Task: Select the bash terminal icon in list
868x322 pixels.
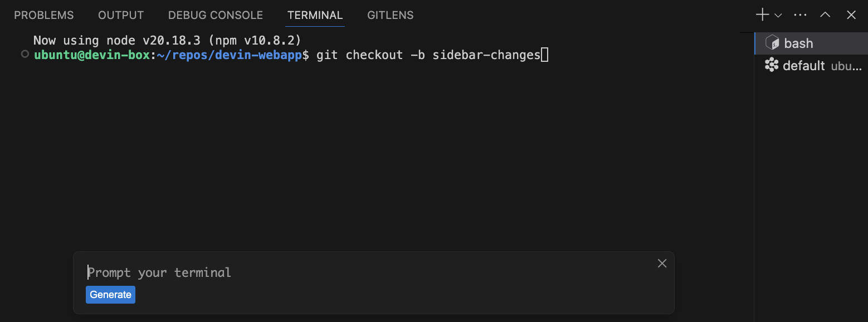Action: 772,43
